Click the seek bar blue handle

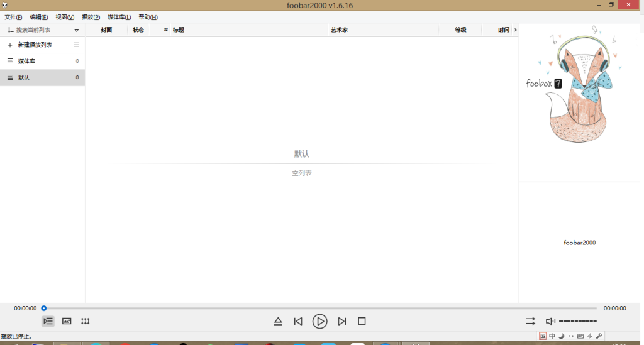(x=44, y=308)
